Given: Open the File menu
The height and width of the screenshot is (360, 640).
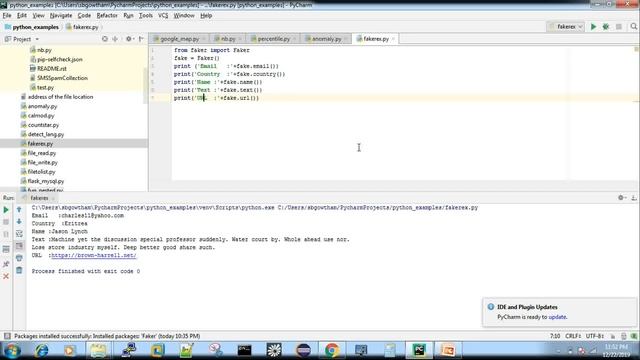Looking at the screenshot, I should pos(7,16).
